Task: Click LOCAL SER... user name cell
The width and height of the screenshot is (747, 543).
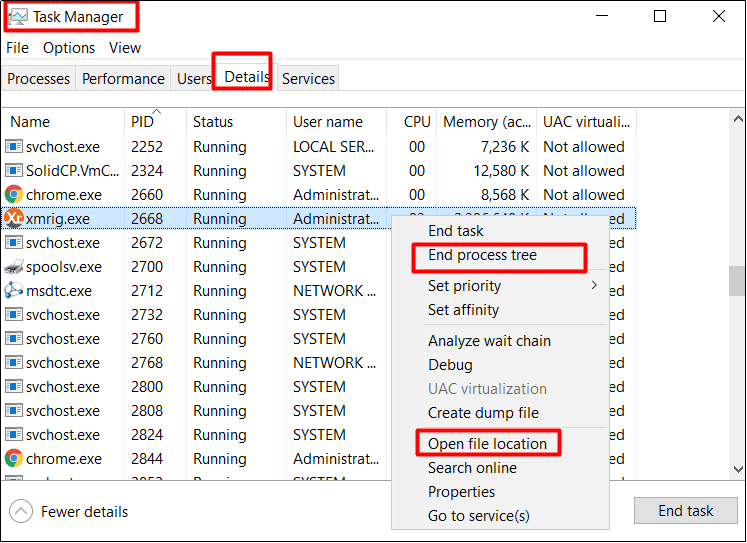Action: (333, 147)
